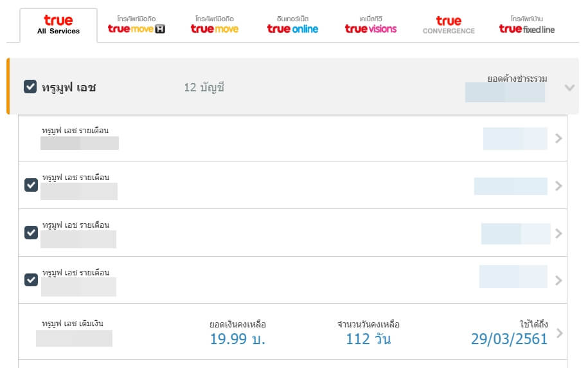
Task: Click the expiry date 29/03/2561
Action: (509, 339)
